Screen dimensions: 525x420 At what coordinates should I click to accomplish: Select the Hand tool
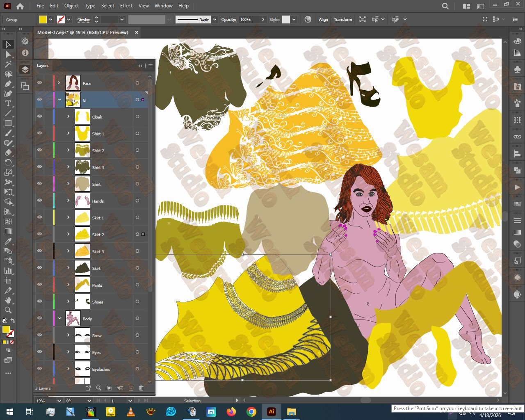click(8, 300)
